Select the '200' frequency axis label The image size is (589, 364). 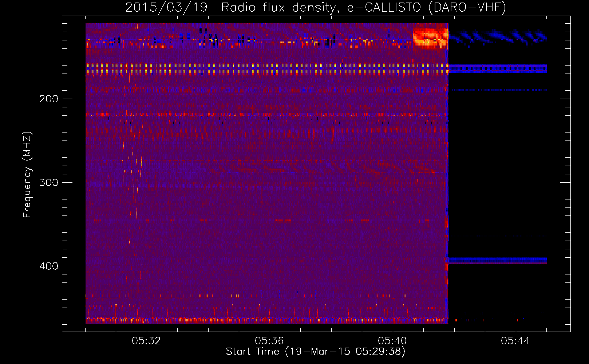[49, 99]
